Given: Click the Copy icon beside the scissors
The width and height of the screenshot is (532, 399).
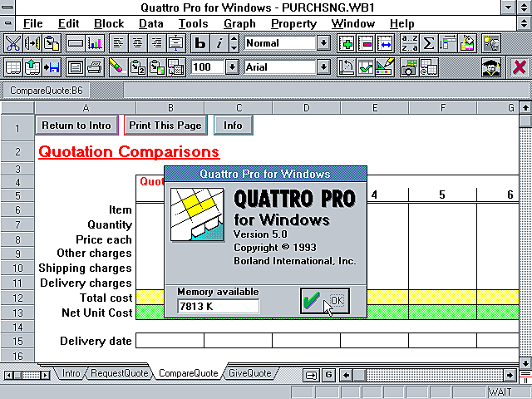Looking at the screenshot, I should (32, 43).
